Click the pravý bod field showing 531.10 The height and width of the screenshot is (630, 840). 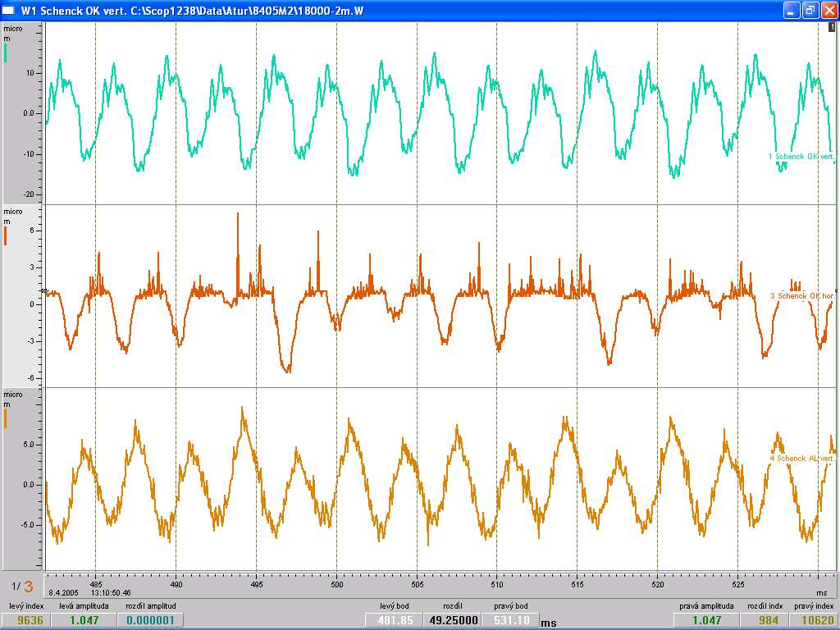pos(510,620)
